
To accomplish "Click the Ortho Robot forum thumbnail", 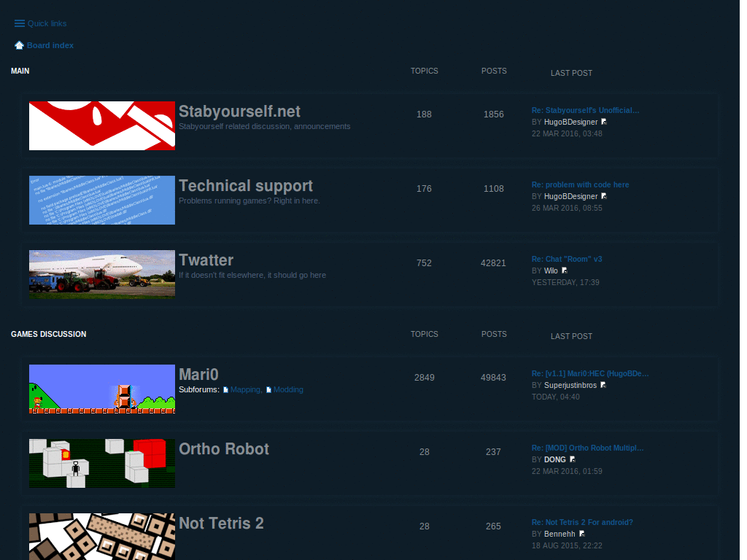I will coord(101,463).
